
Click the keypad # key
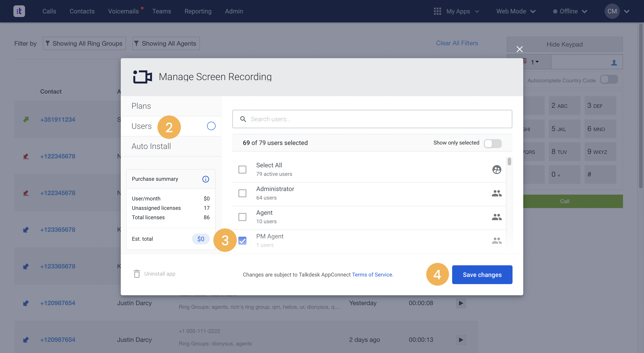pyautogui.click(x=600, y=174)
